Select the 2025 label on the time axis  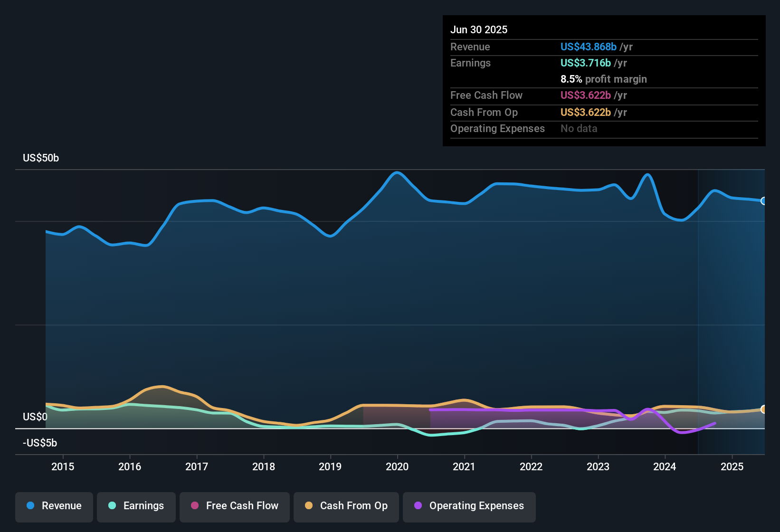(x=732, y=467)
